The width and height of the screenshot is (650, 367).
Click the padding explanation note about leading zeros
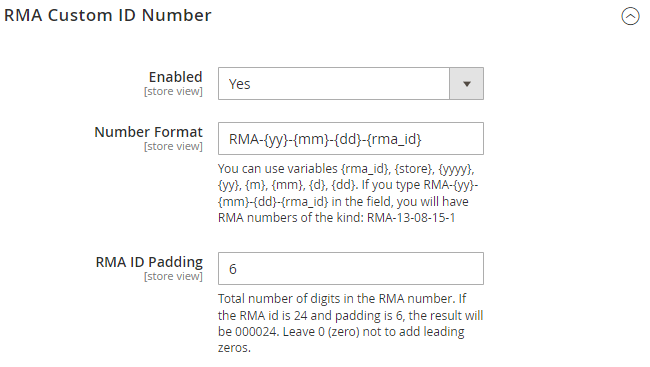[351, 323]
